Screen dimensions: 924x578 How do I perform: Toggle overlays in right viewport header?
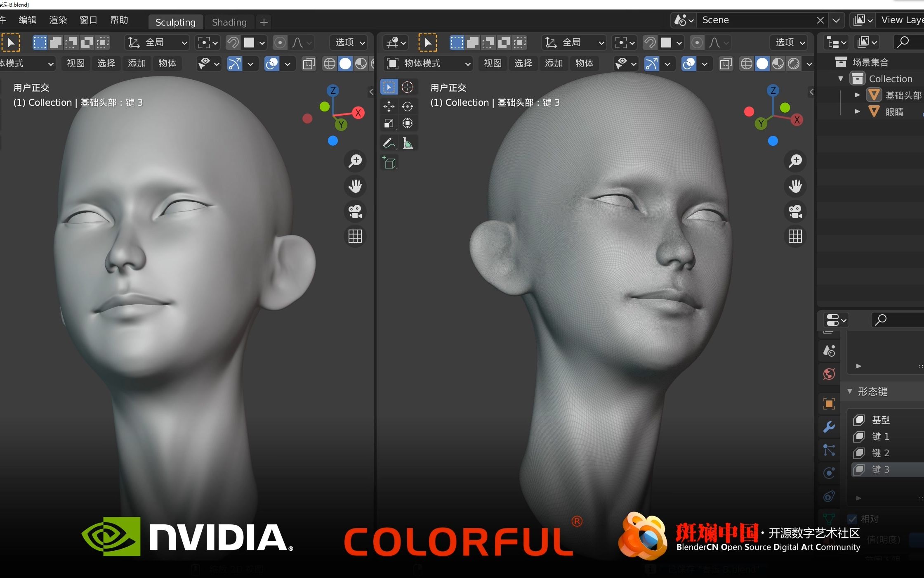click(x=689, y=64)
